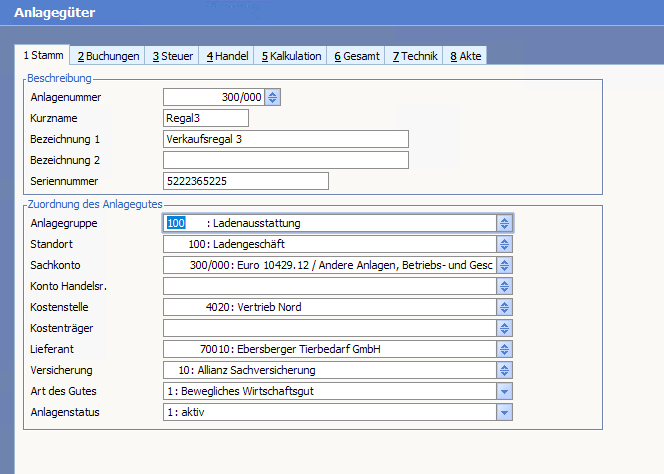The image size is (664, 474).
Task: Click the Kurzname field containing Regal3
Action: [x=205, y=118]
